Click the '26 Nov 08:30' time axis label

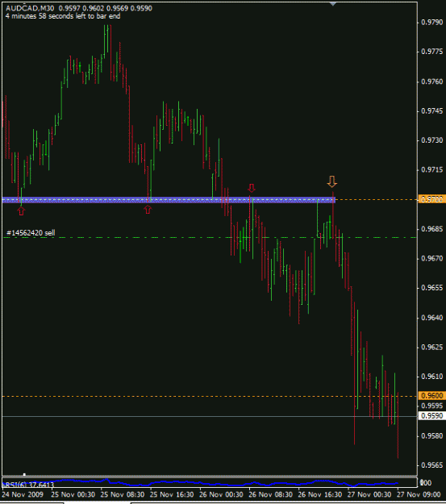click(270, 494)
